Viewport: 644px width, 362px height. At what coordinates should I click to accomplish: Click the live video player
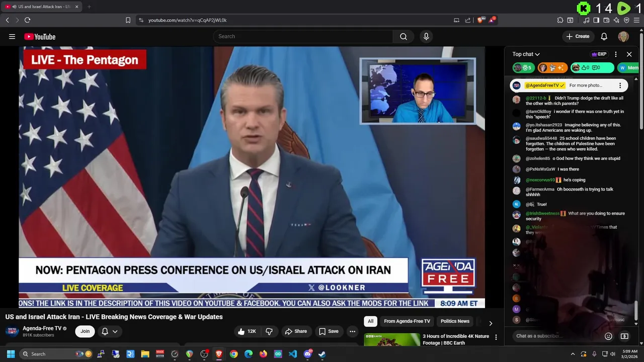[252, 177]
